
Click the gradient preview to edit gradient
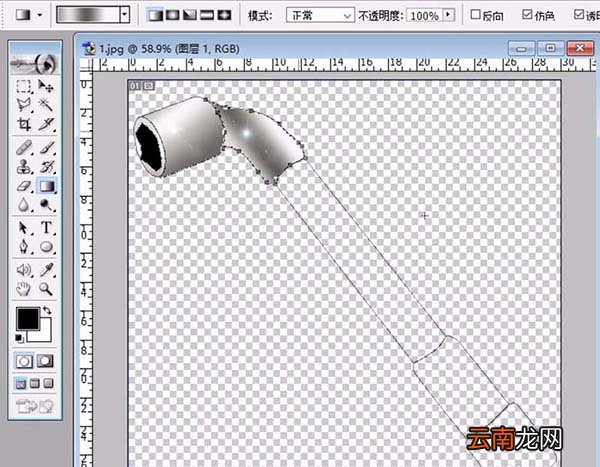(88, 15)
